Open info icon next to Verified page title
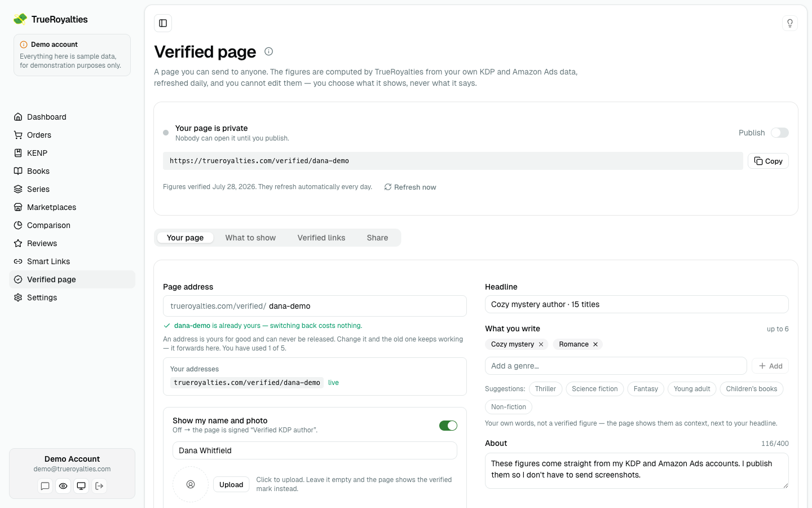 pyautogui.click(x=269, y=51)
